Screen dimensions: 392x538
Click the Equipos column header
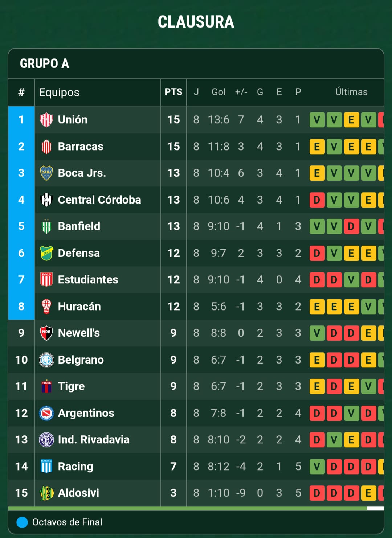[x=59, y=93]
